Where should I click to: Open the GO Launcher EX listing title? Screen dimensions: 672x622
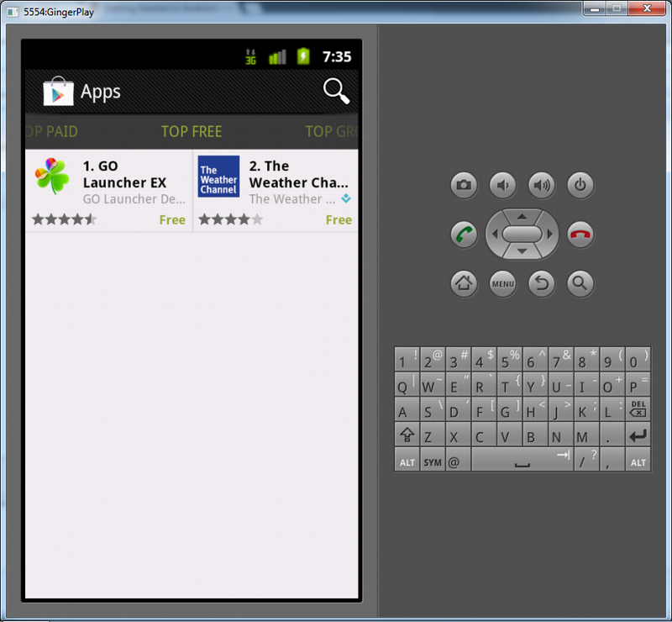(x=124, y=174)
